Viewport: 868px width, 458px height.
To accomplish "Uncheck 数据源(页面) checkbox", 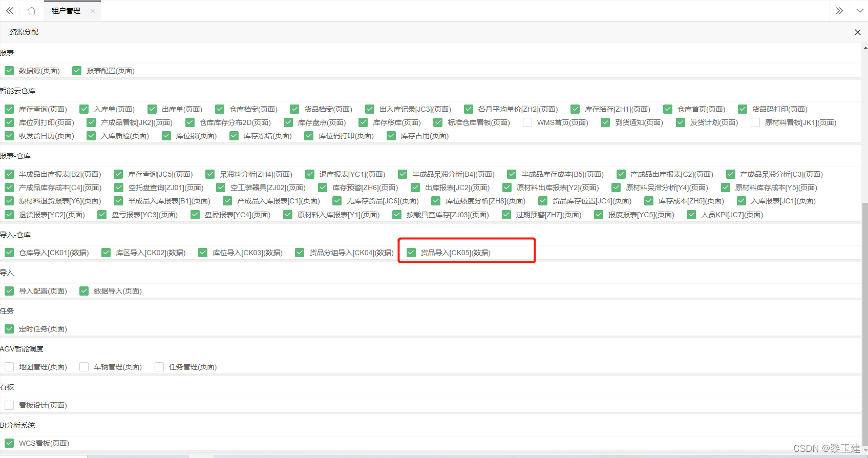I will pyautogui.click(x=9, y=71).
